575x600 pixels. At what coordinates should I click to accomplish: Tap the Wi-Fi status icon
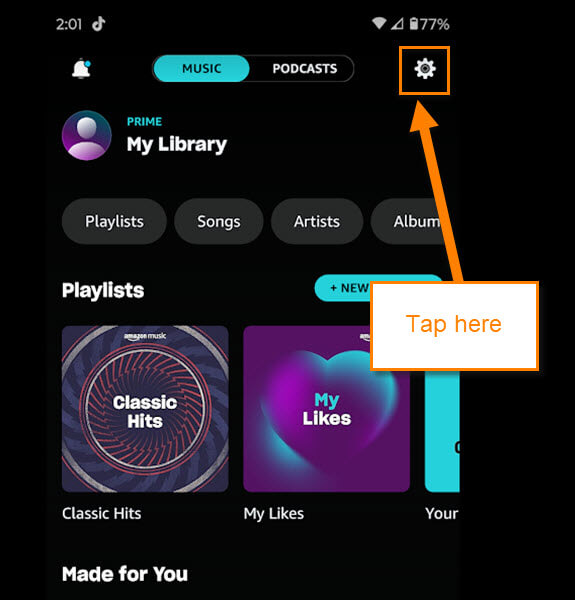pyautogui.click(x=379, y=24)
